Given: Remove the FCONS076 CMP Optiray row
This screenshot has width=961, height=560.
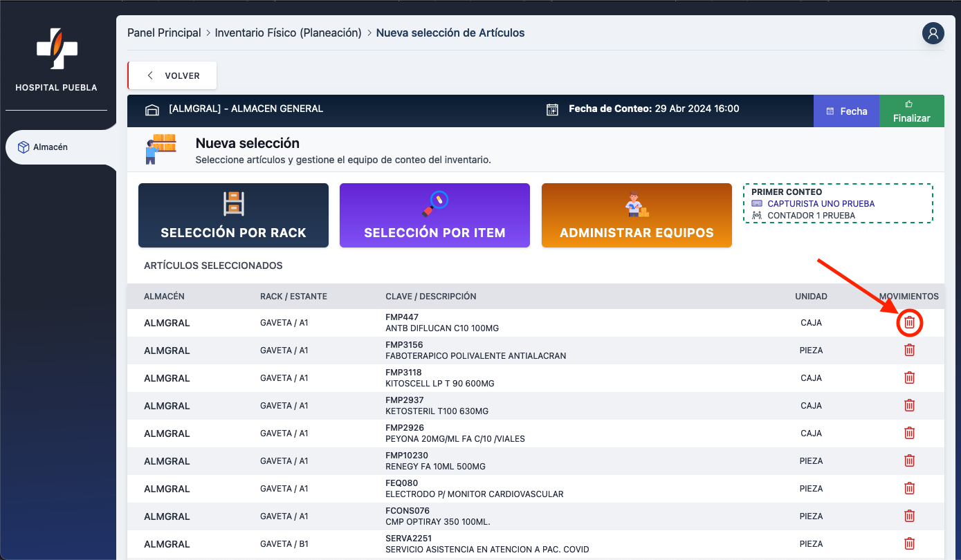Looking at the screenshot, I should (909, 516).
